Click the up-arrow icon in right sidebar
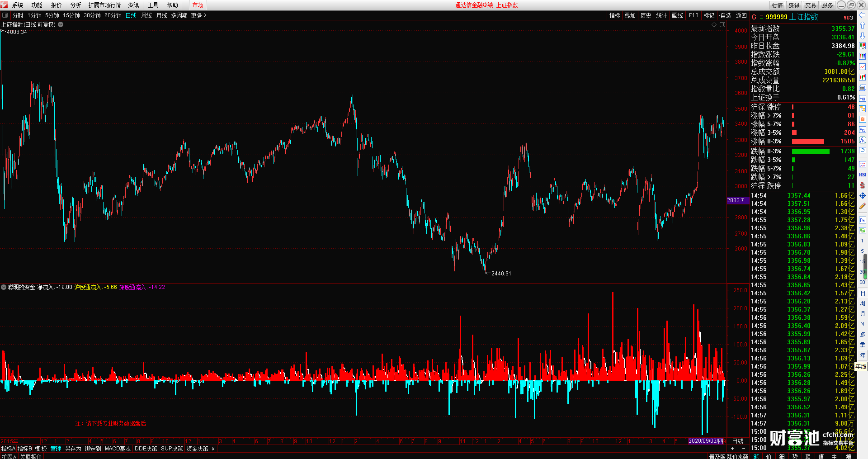Image resolution: width=868 pixels, height=459 pixels. point(863,25)
